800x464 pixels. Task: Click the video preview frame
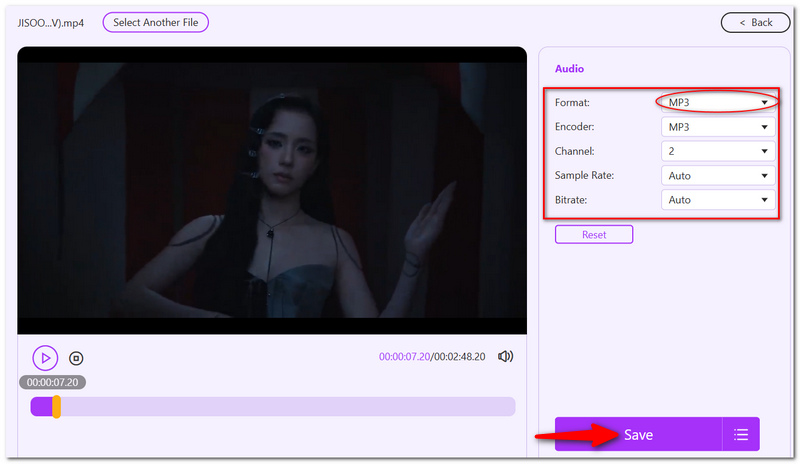tap(272, 190)
